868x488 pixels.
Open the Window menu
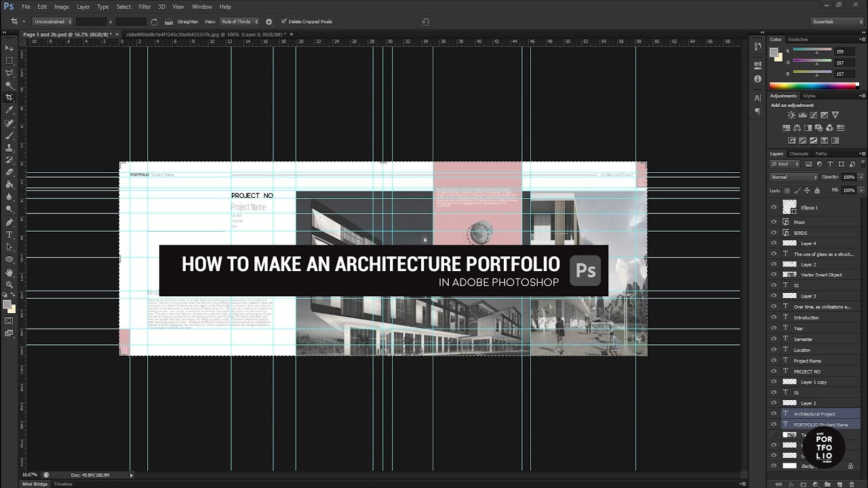(202, 7)
